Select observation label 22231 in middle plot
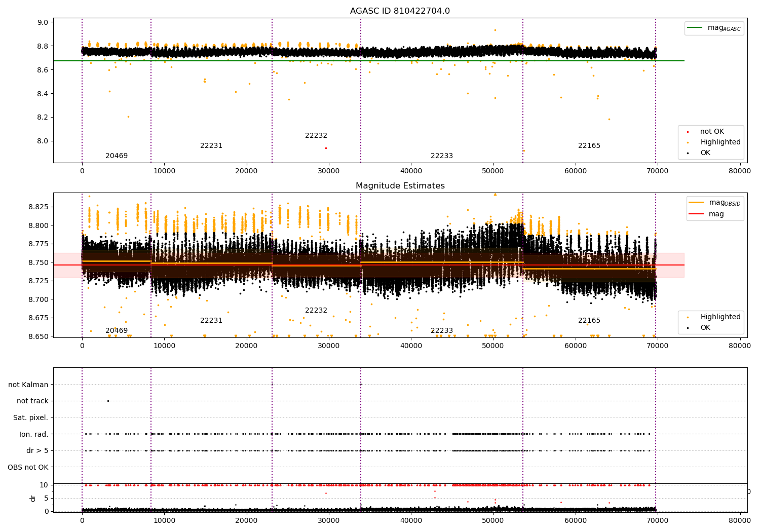The height and width of the screenshot is (532, 760). pos(211,321)
